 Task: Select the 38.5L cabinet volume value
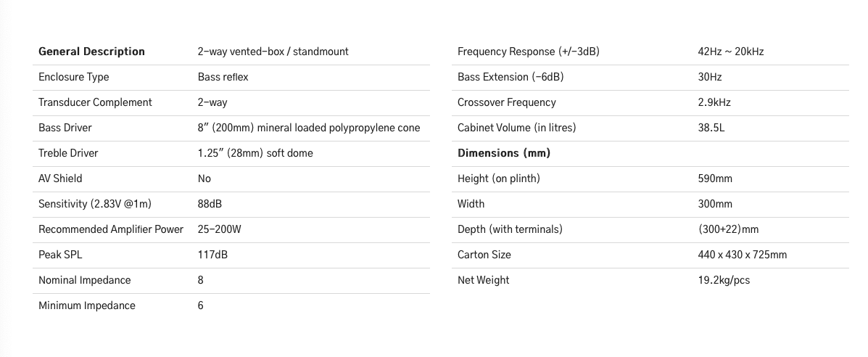pos(711,128)
